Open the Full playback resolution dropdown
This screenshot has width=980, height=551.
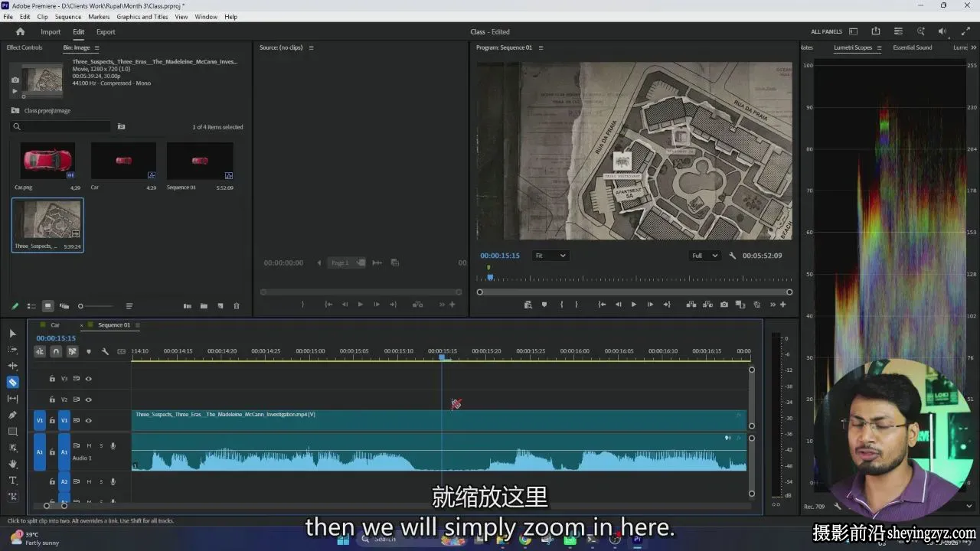pyautogui.click(x=705, y=256)
